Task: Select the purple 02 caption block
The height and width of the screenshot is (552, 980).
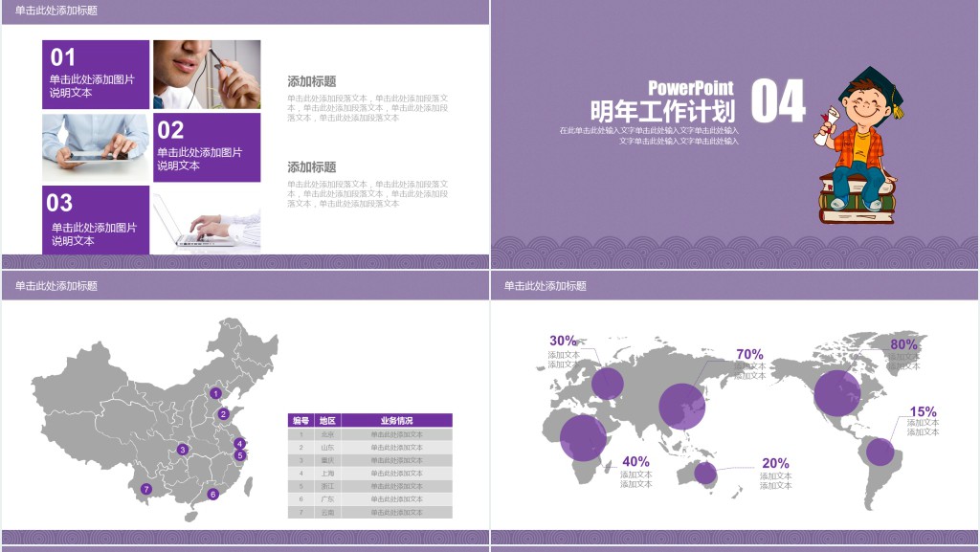Action: coord(207,147)
